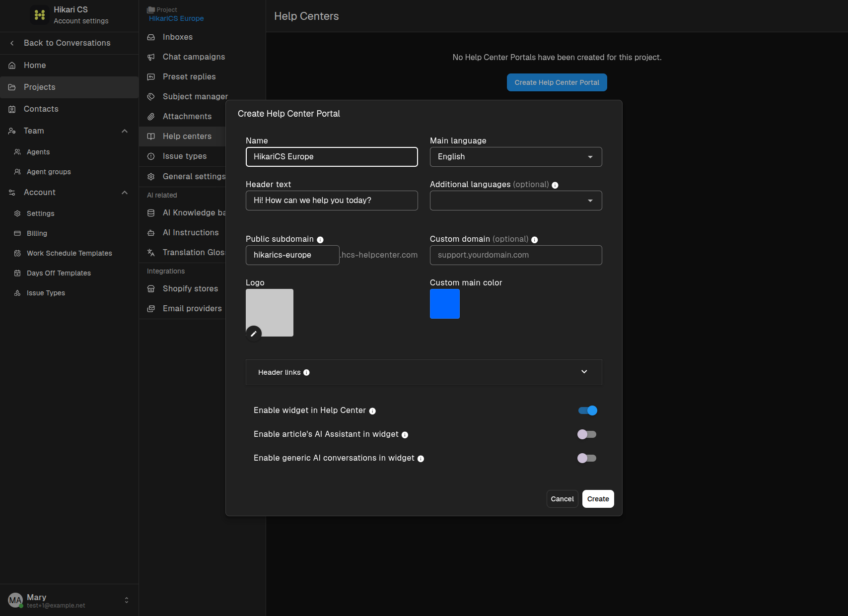Click the Subject manager tag icon
Screen dimensions: 848x616
[x=151, y=97]
